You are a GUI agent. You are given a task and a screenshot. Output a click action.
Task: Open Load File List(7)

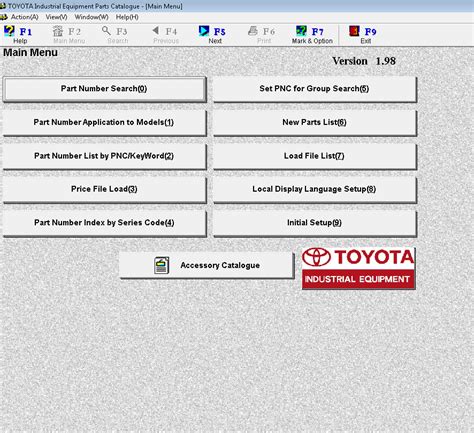pyautogui.click(x=315, y=156)
